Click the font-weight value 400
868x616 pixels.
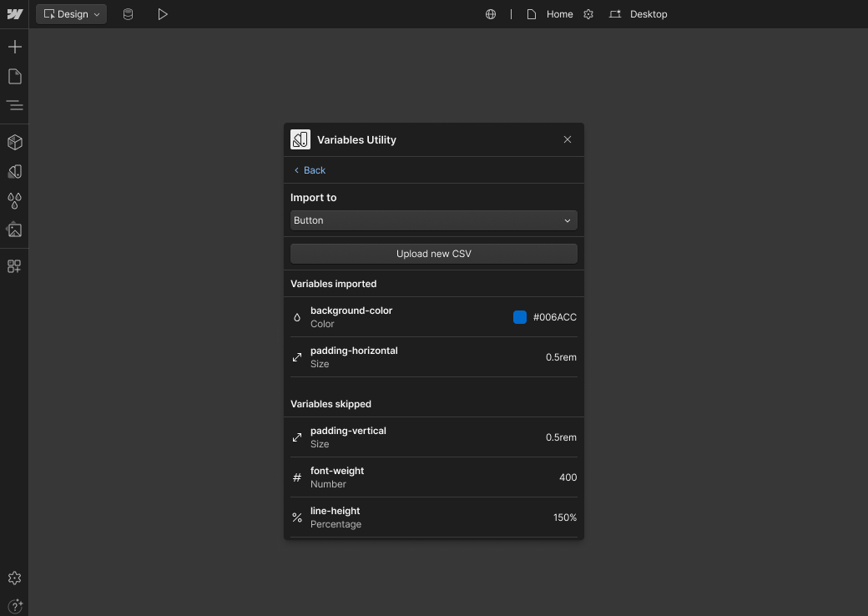(x=568, y=477)
